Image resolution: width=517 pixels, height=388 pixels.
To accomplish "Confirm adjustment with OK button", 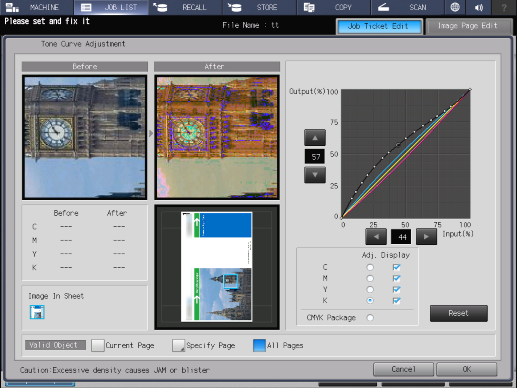I will click(467, 369).
